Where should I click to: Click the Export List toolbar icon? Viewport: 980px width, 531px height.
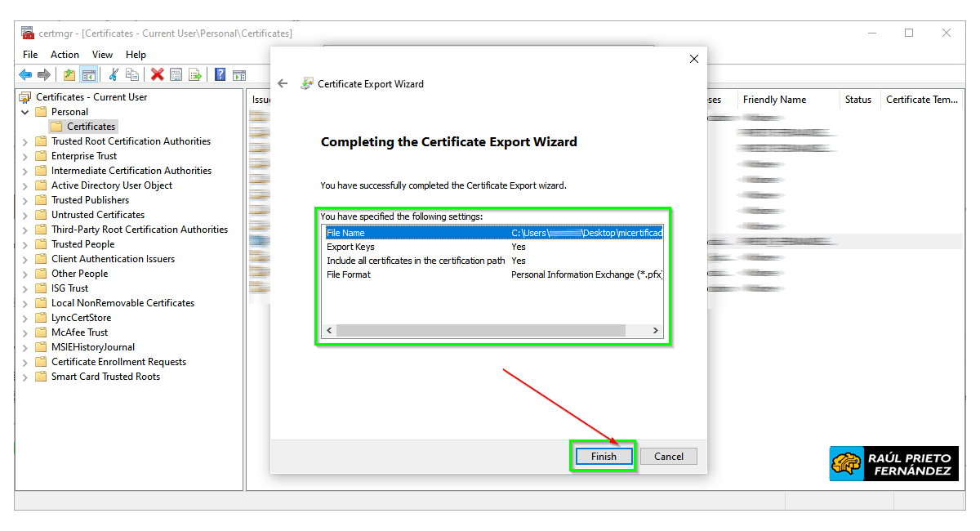195,75
